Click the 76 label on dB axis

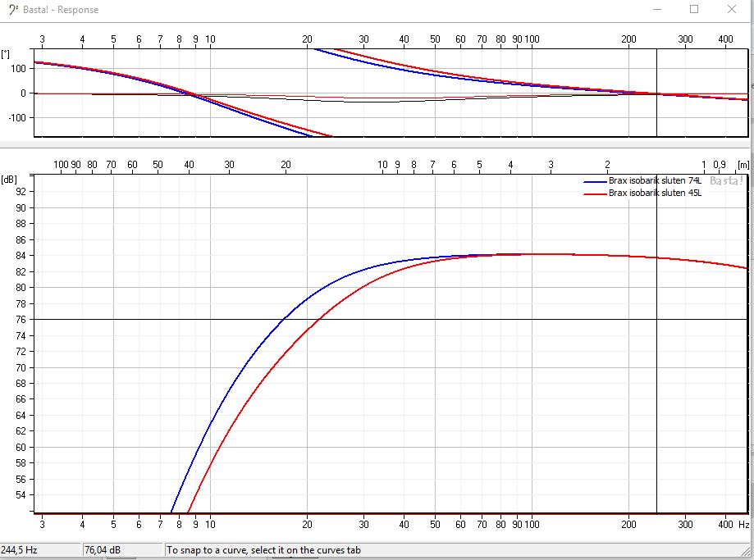coord(21,320)
